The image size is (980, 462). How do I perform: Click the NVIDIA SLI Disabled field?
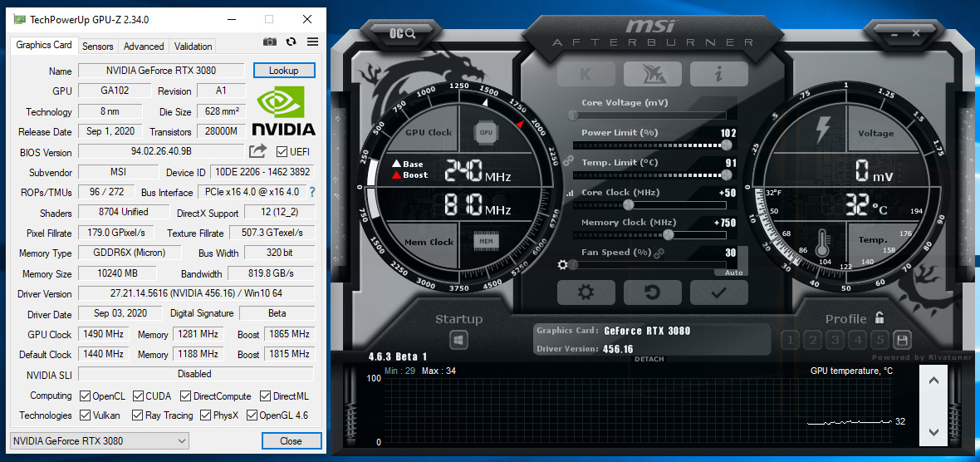click(196, 374)
